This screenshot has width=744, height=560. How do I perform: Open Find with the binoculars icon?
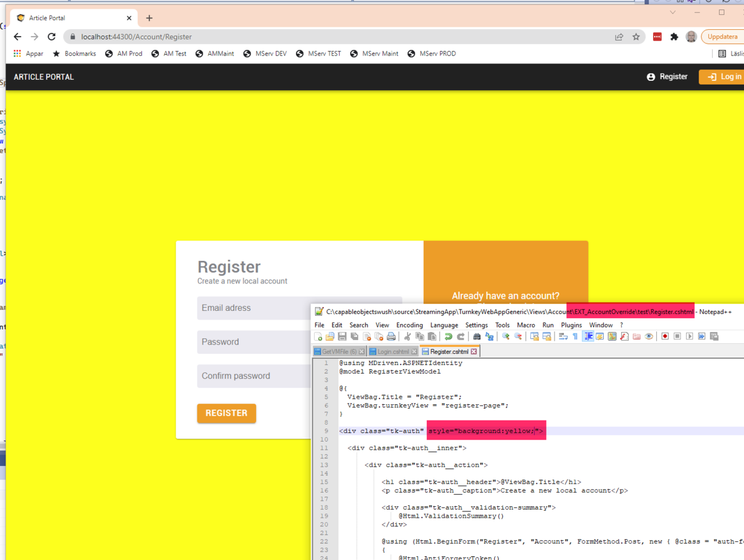(x=477, y=336)
